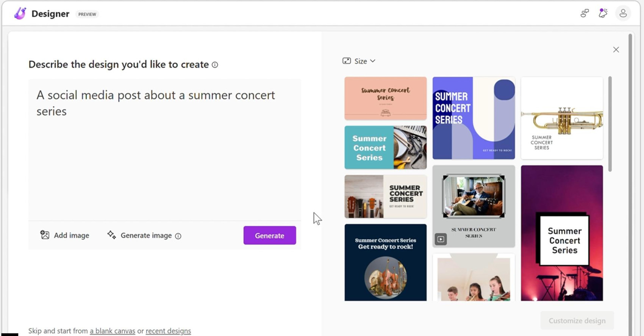
Task: Click the video play badge on guitarist design
Action: pos(441,239)
